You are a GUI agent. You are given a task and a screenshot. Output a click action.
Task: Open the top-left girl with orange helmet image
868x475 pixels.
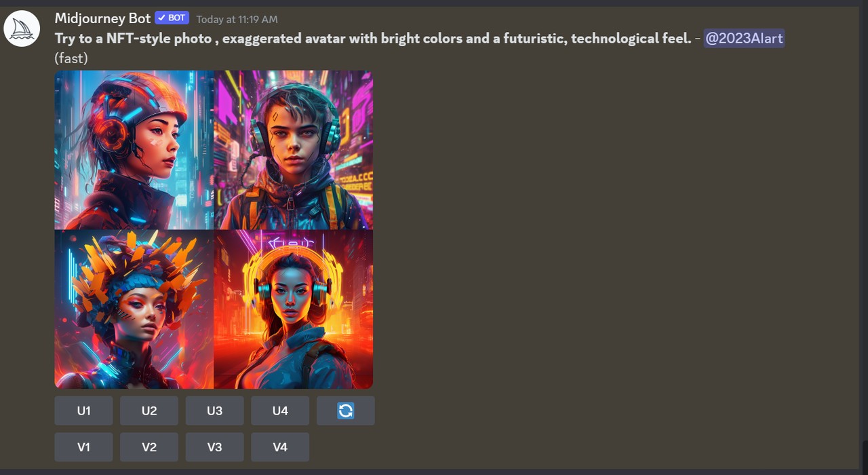[134, 150]
